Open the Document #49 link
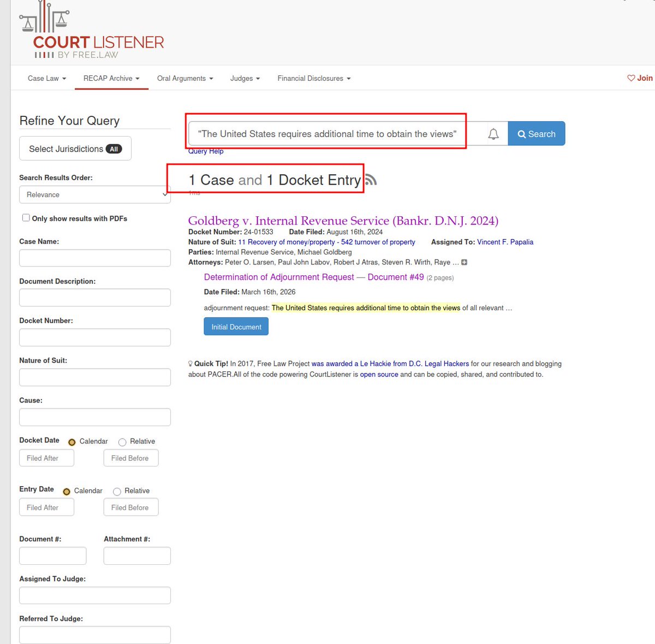 tap(396, 277)
